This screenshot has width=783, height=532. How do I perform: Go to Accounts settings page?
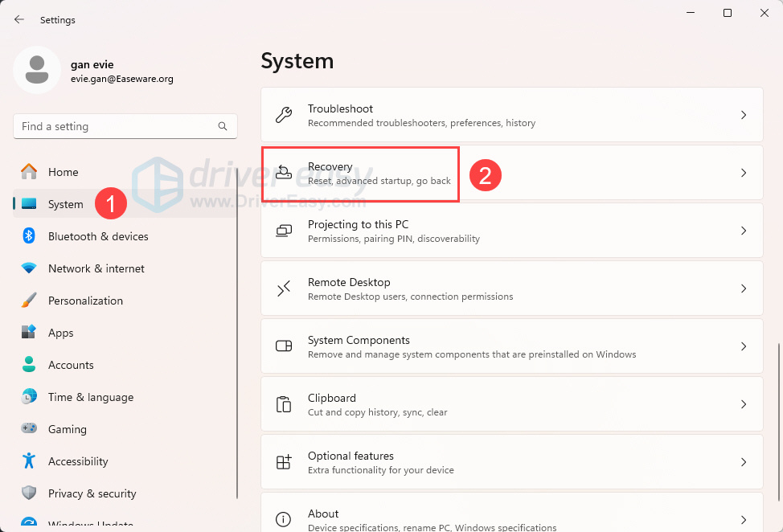(x=71, y=365)
